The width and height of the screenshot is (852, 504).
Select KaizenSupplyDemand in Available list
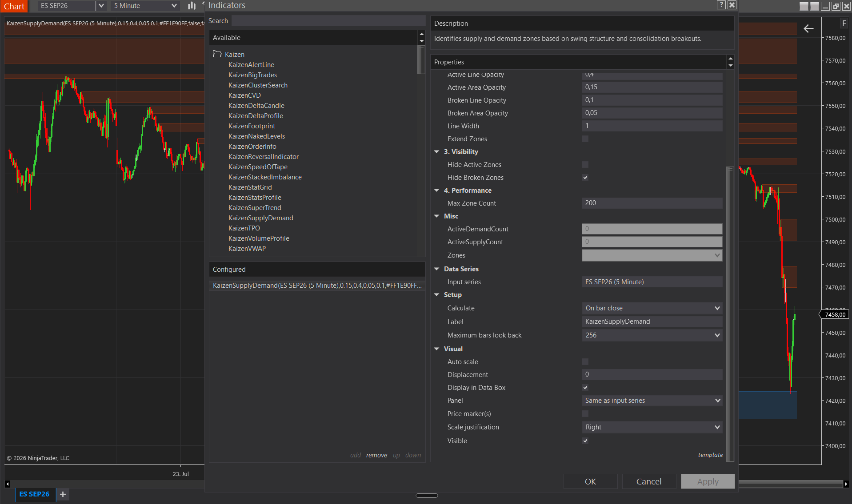[261, 218]
